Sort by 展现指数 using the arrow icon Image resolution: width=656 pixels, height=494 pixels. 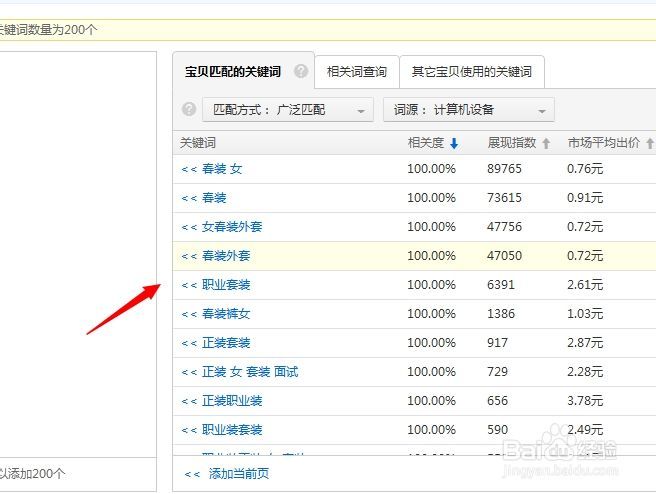pos(546,144)
